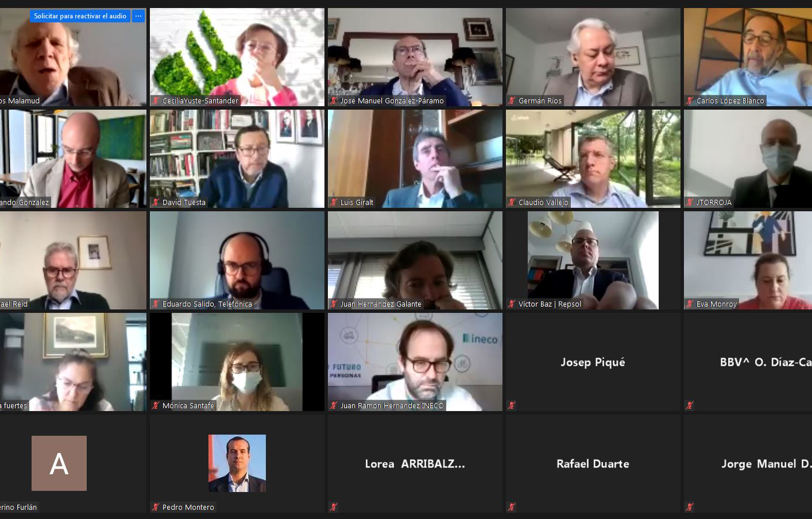This screenshot has height=519, width=812.
Task: Click muted mic icon beside Eva Monroy
Action: [x=690, y=304]
